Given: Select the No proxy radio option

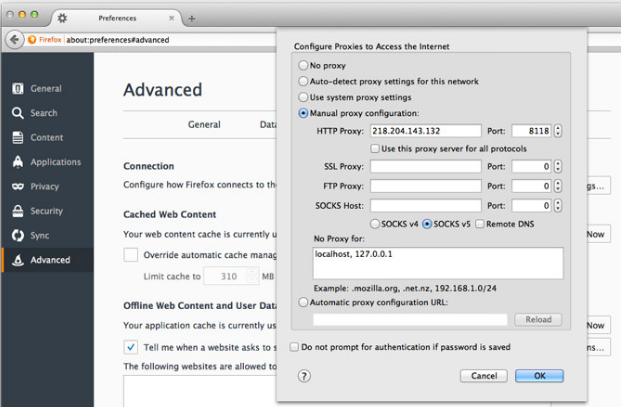Looking at the screenshot, I should [304, 65].
